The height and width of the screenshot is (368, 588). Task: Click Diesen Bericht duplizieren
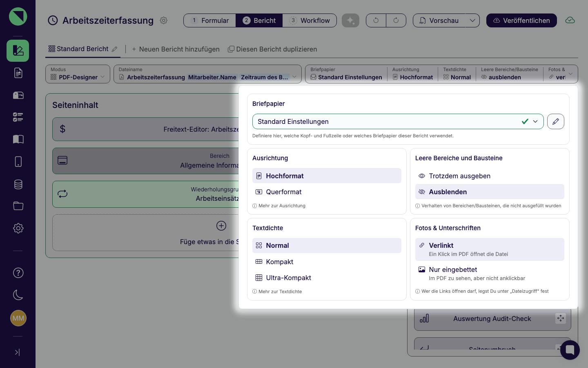[272, 49]
